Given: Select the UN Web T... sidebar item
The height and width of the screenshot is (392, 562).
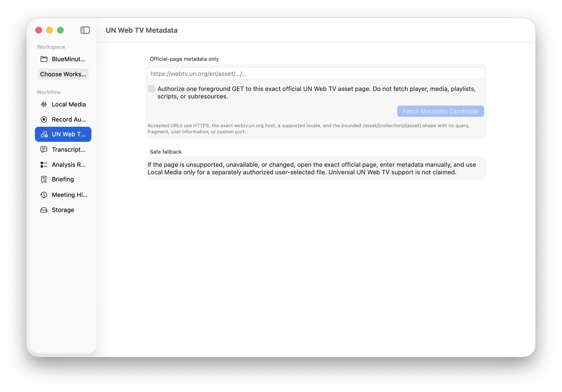Looking at the screenshot, I should 63,134.
